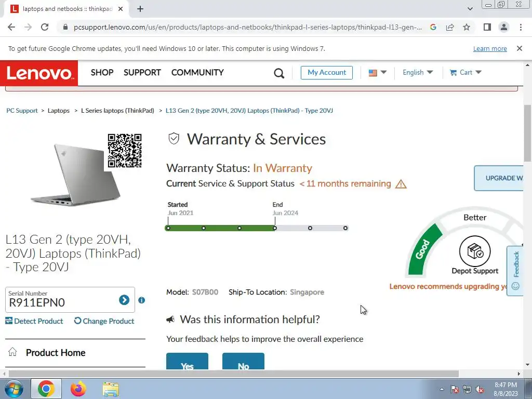
Task: Click the Chrome forward arrow
Action: (x=28, y=27)
